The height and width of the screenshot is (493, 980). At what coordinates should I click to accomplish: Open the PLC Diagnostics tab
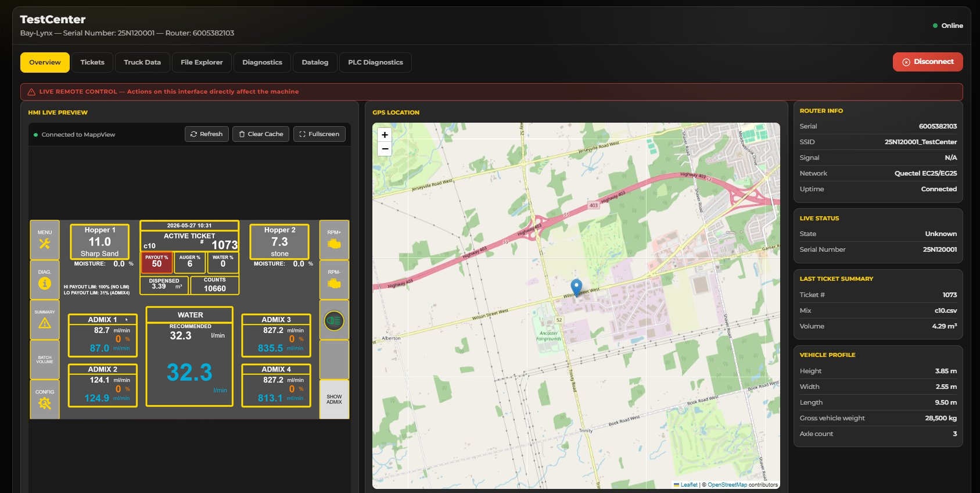click(375, 62)
